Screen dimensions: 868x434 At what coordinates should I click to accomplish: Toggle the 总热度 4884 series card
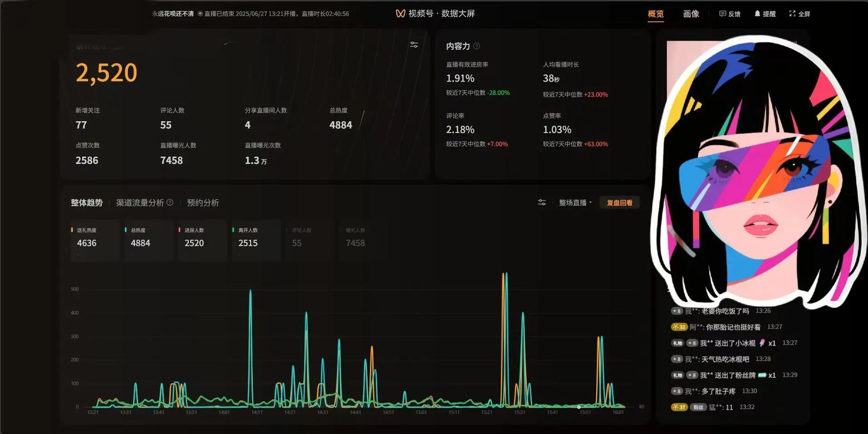[149, 240]
